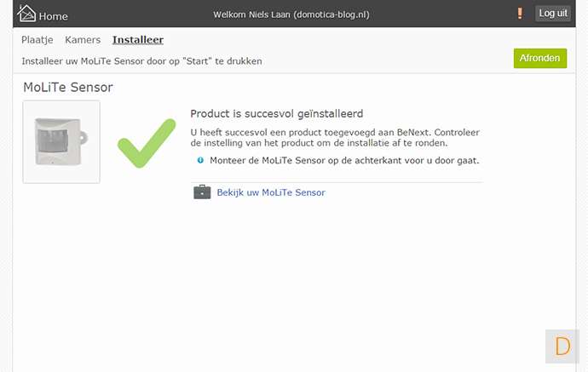Viewport: 588px width, 372px height.
Task: Click the blue info icon beside Monteer
Action: coord(200,160)
